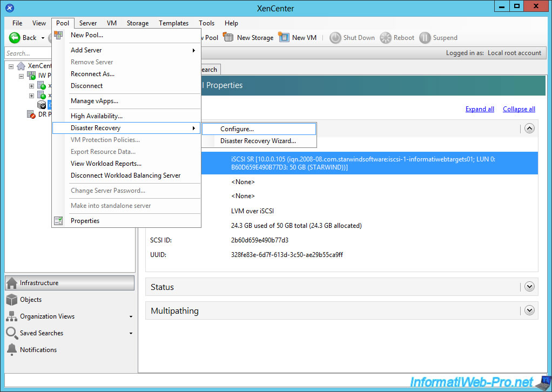This screenshot has width=552, height=392.
Task: Click the Search input field
Action: [x=29, y=53]
